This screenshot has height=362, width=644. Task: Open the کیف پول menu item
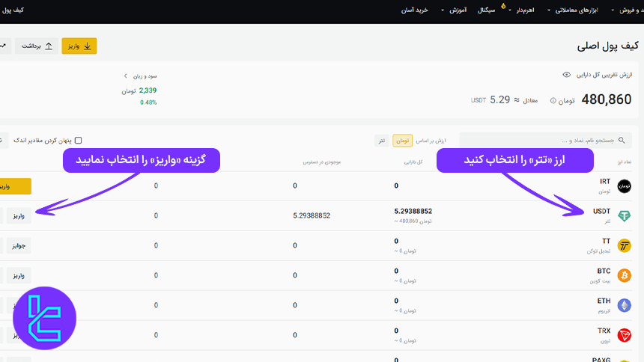(x=12, y=10)
